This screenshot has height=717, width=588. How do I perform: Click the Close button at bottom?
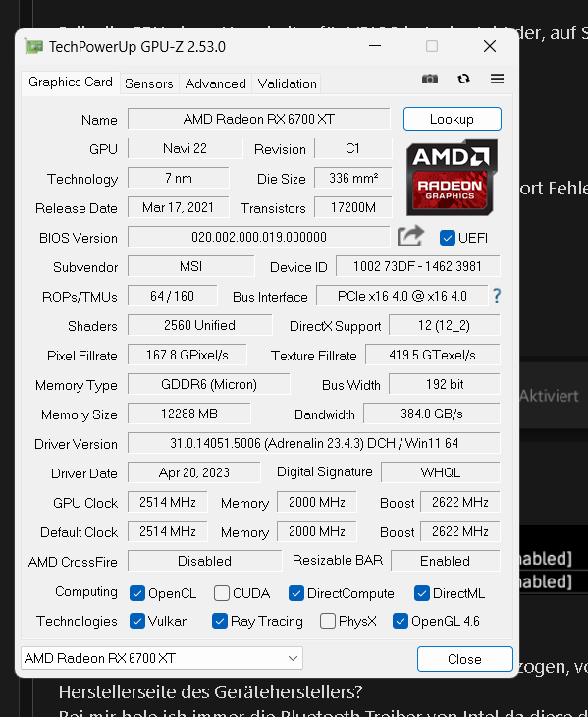tap(464, 659)
